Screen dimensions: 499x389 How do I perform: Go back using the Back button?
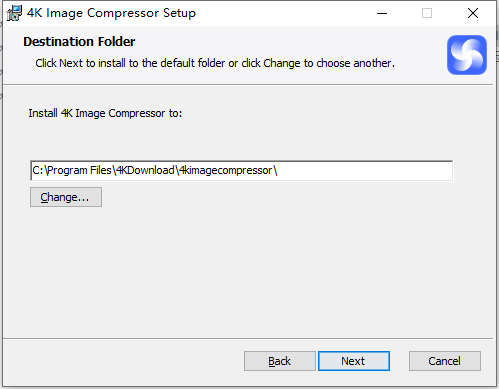click(x=280, y=361)
